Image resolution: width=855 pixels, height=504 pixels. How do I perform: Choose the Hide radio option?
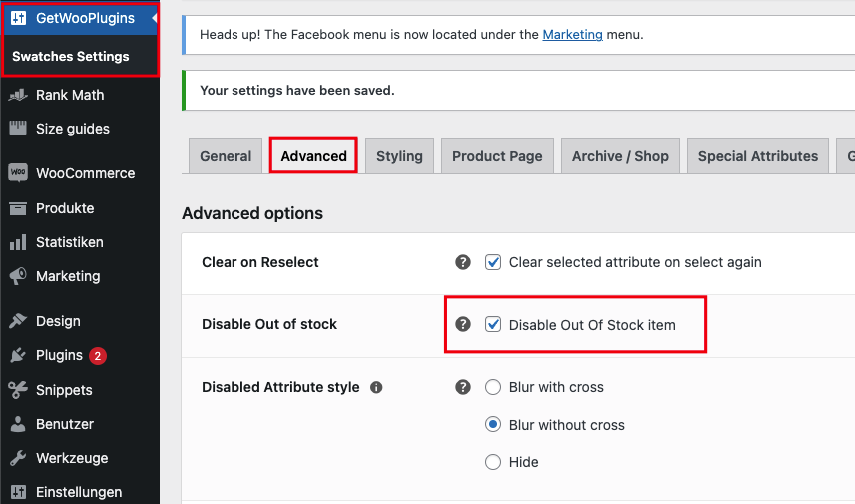point(493,462)
